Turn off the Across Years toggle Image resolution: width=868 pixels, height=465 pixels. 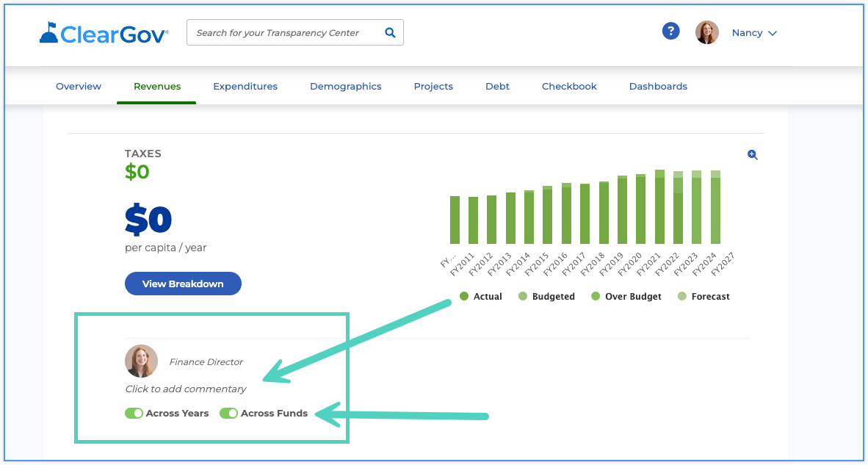134,413
